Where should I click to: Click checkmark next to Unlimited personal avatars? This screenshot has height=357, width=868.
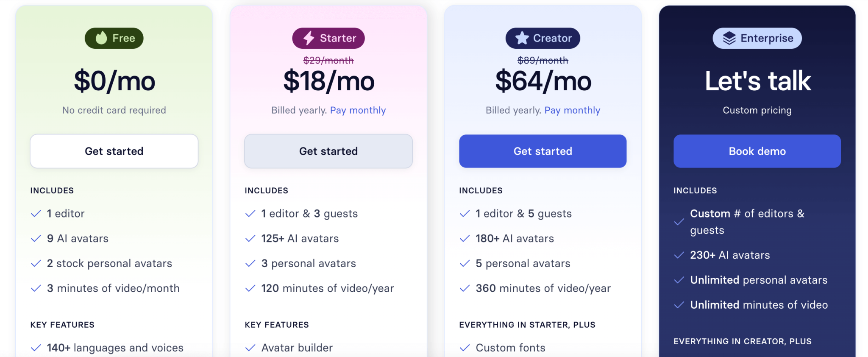tap(679, 280)
